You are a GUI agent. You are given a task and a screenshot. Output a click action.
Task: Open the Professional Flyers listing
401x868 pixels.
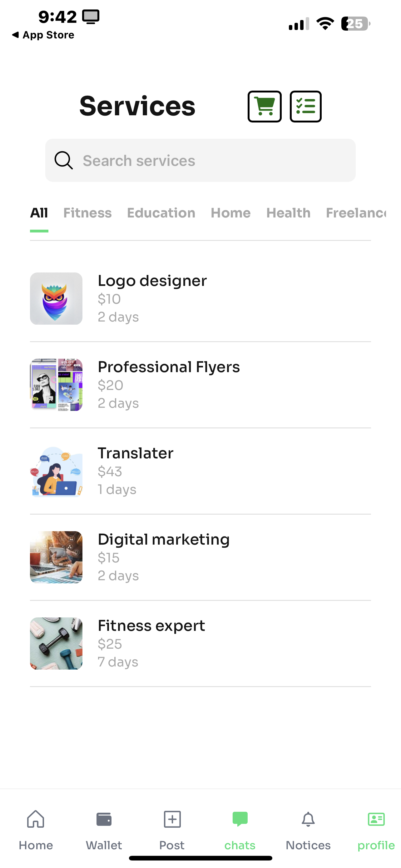tap(168, 384)
